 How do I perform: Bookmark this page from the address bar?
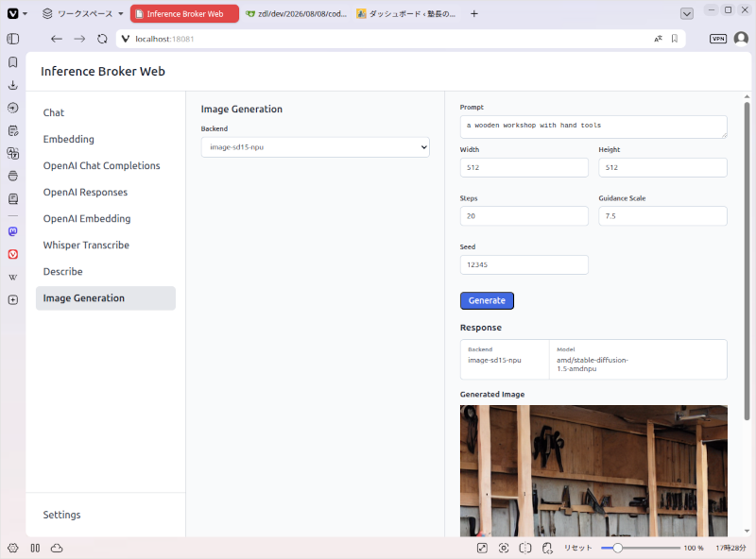coord(675,39)
